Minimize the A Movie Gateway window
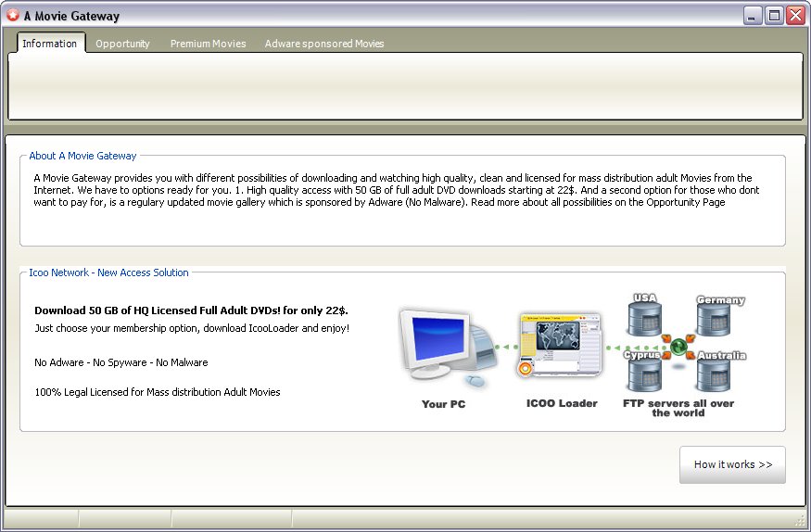Image resolution: width=811 pixels, height=532 pixels. point(752,16)
